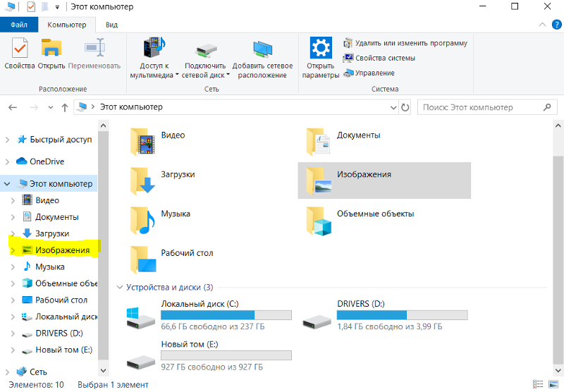Click main pane scrollbar up arrow
Image resolution: width=564 pixels, height=392 pixels.
tap(558, 126)
